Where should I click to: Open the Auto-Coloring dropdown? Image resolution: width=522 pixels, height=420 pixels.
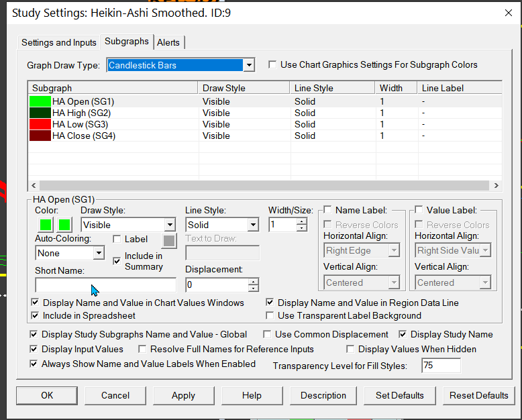[x=99, y=253]
